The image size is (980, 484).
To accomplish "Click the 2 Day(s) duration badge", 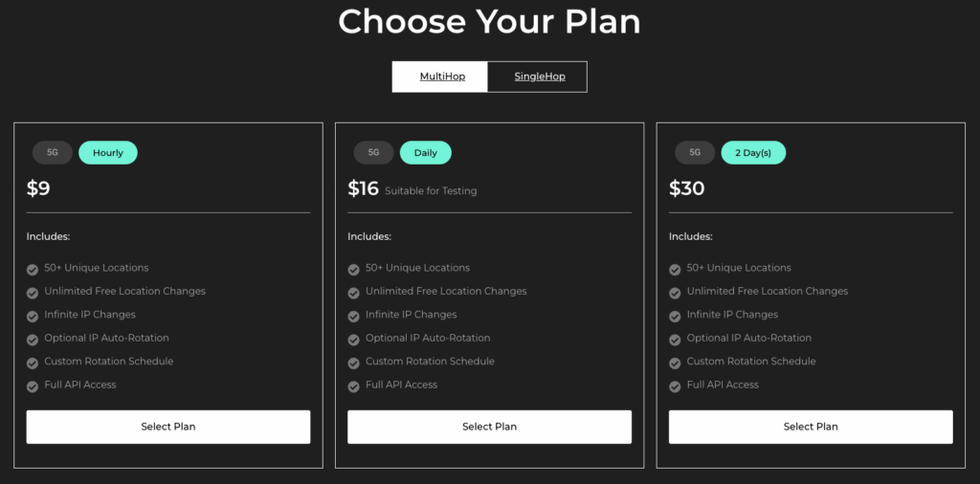I will [753, 152].
